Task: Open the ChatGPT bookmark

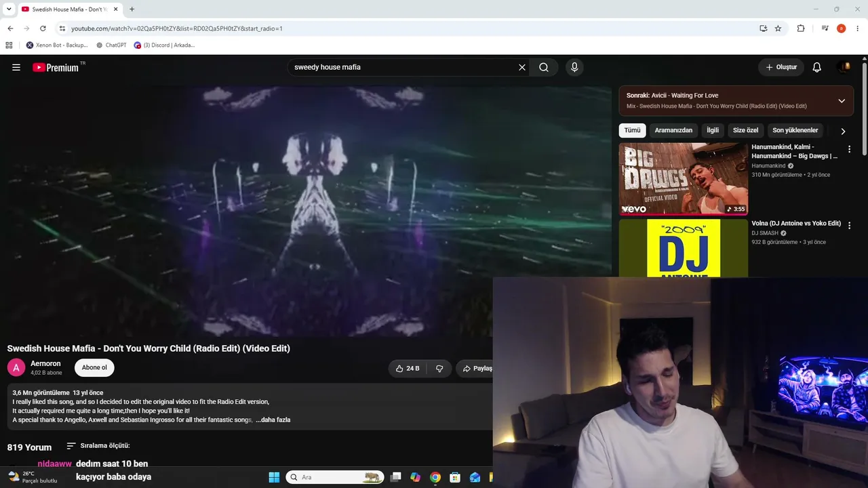Action: coord(111,45)
